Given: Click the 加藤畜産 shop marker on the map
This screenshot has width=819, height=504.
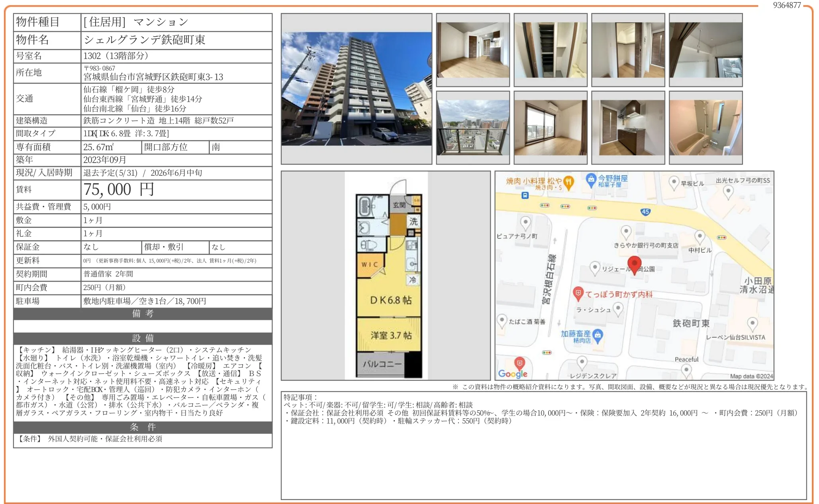Looking at the screenshot, I should 598,335.
